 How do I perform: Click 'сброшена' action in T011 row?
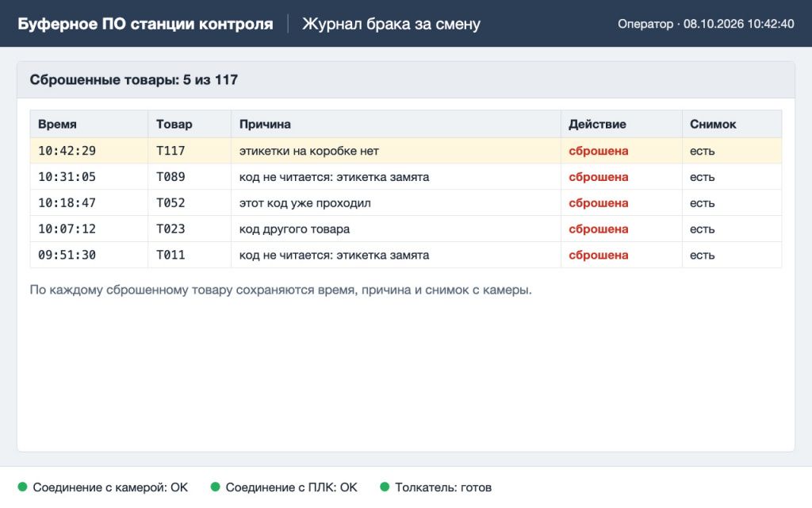pyautogui.click(x=598, y=255)
